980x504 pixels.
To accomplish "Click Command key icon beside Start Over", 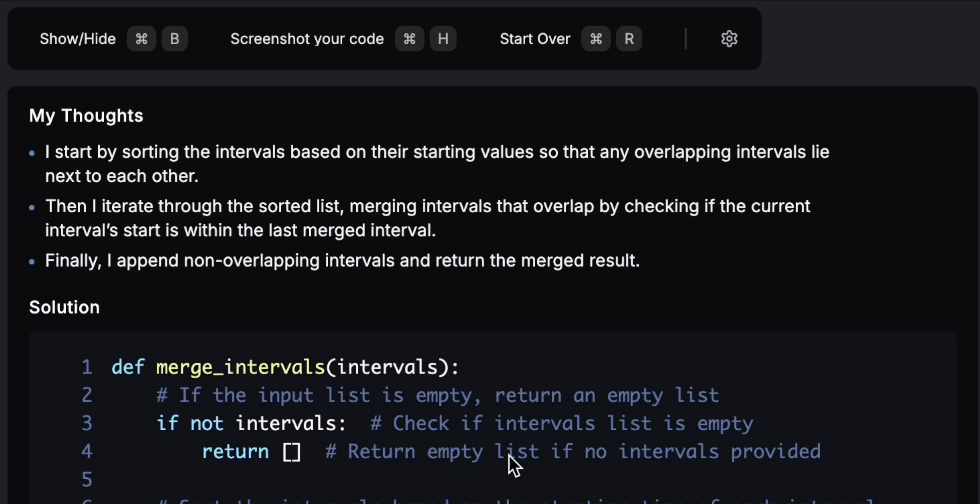I will click(596, 39).
